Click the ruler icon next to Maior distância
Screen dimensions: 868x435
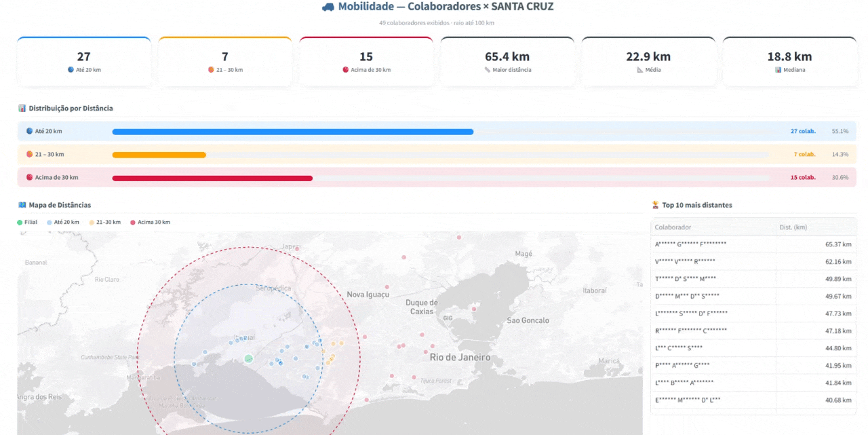(488, 70)
